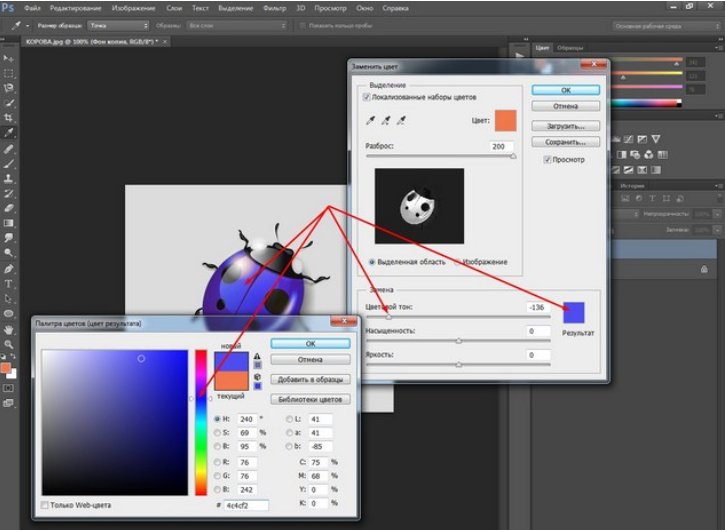This screenshot has height=530, width=725.
Task: Click the Добавить в образцы button
Action: pyautogui.click(x=310, y=379)
